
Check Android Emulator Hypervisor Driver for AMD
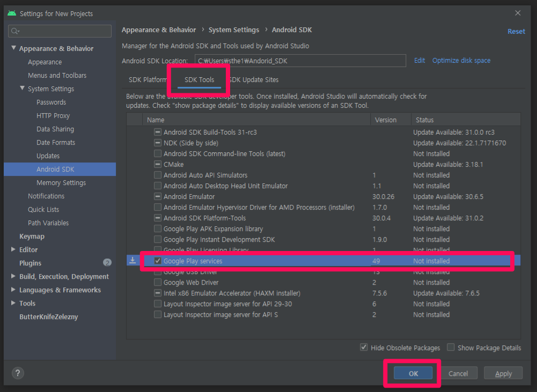tap(158, 207)
